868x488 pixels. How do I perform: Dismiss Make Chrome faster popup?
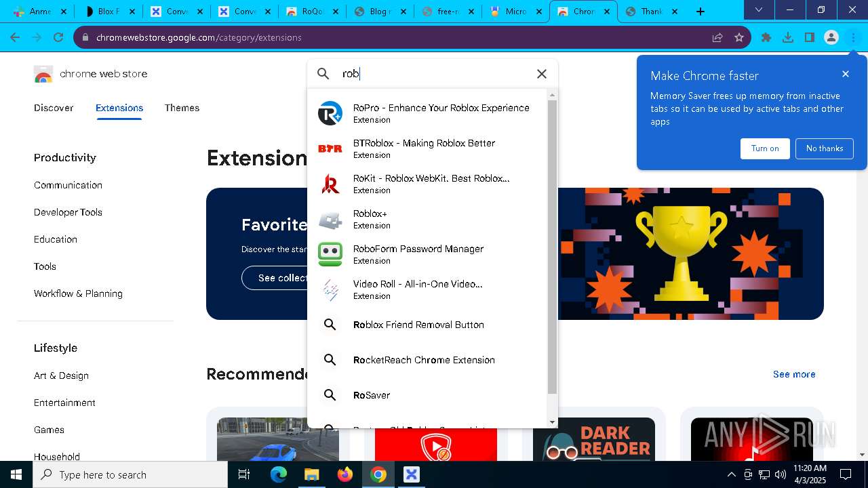[x=845, y=74]
